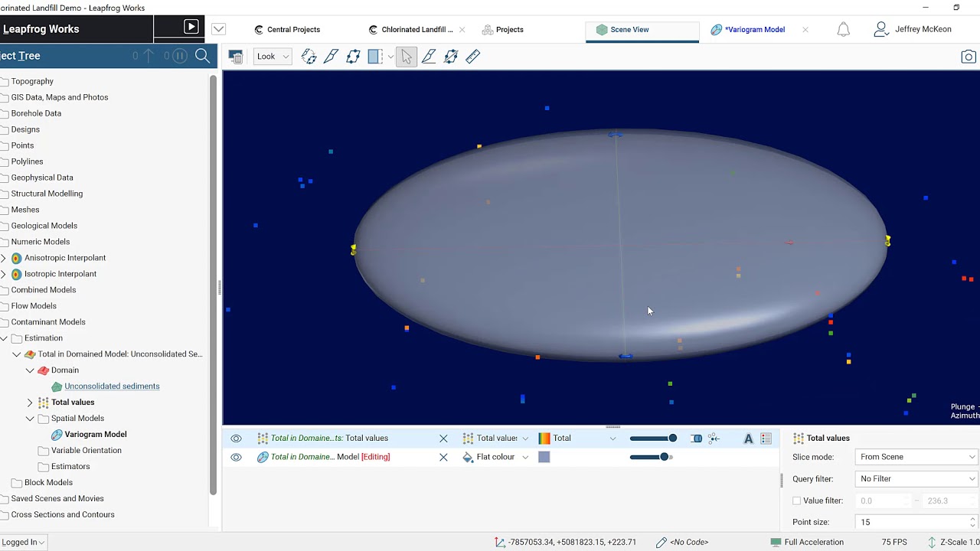The height and width of the screenshot is (551, 980).
Task: Click the pause processing icon in tree header
Action: pos(179,56)
